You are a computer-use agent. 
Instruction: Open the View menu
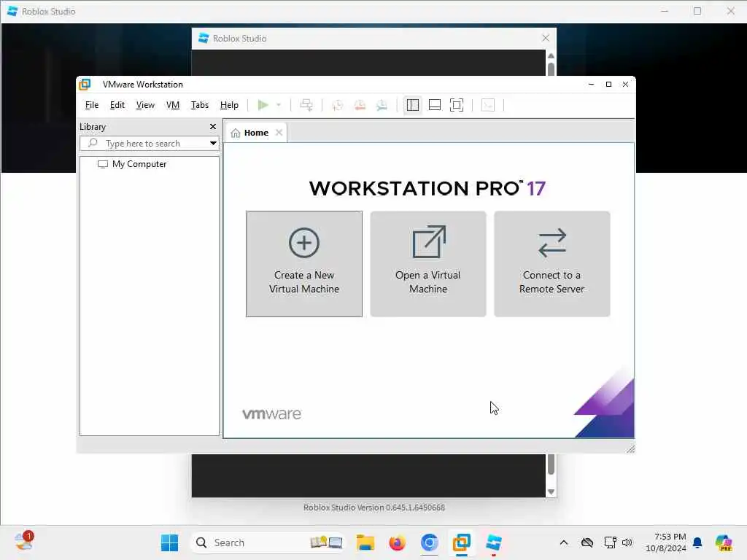145,105
